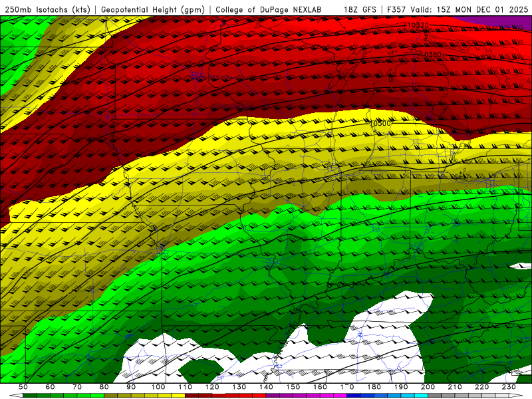Click the left arrow end of the color bar
The width and height of the screenshot is (532, 399).
click(16, 396)
